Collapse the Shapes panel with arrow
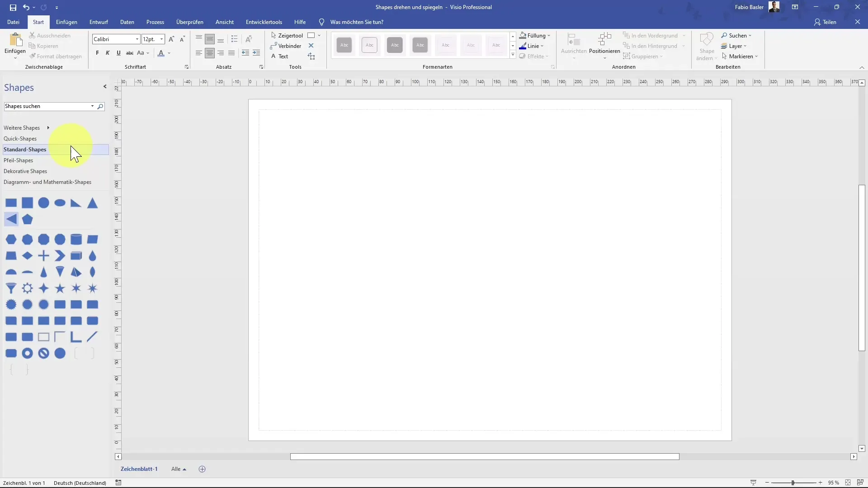This screenshot has width=868, height=488. tap(105, 86)
